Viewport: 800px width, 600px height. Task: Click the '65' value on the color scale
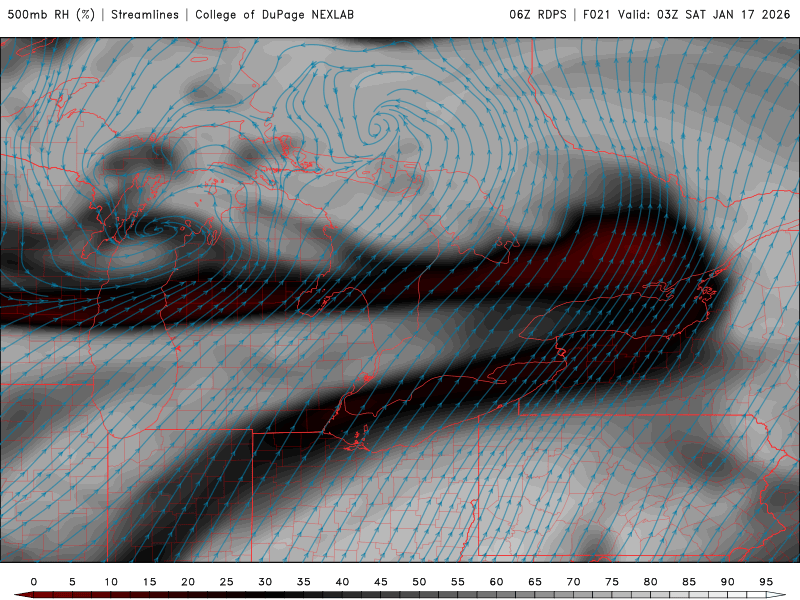pos(535,582)
